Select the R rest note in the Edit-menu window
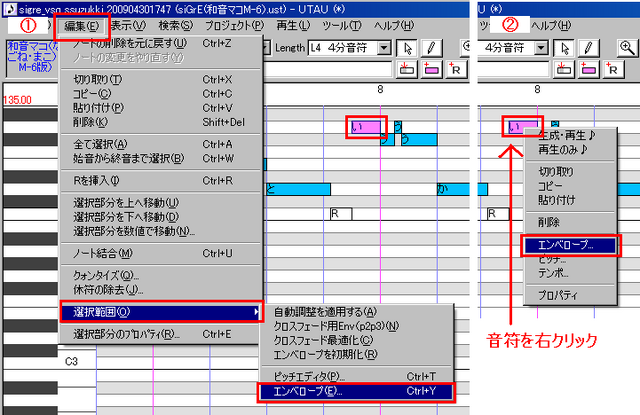This screenshot has width=640, height=415. click(341, 214)
